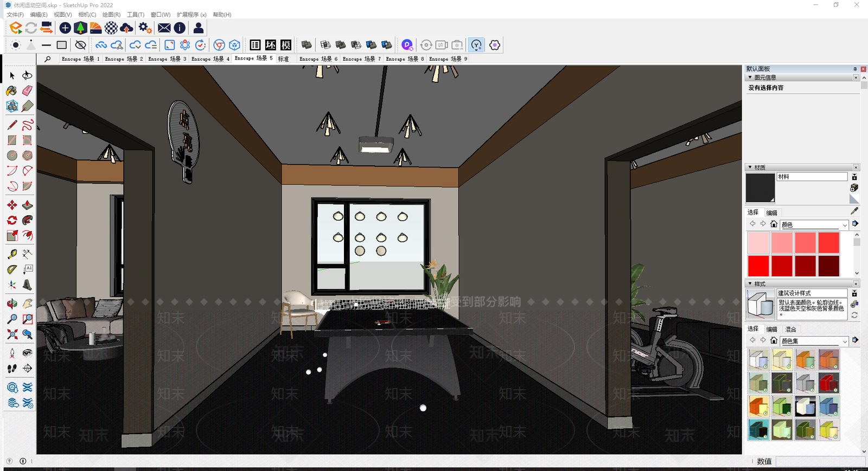Toggle the hidden geometry crossed-eye icon
868x471 pixels.
tap(80, 45)
